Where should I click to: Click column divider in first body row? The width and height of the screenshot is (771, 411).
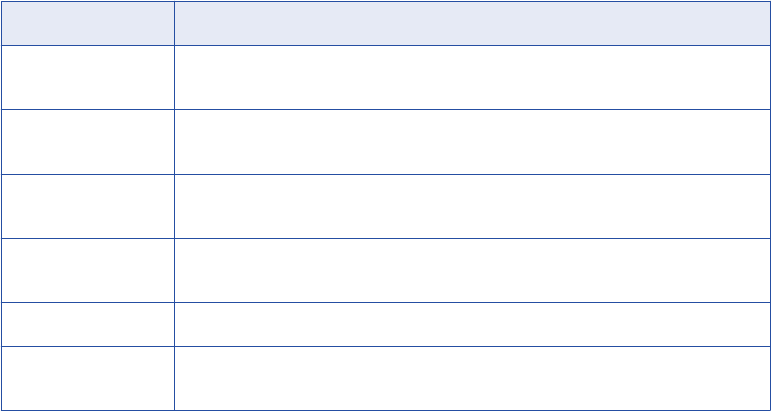coord(174,76)
